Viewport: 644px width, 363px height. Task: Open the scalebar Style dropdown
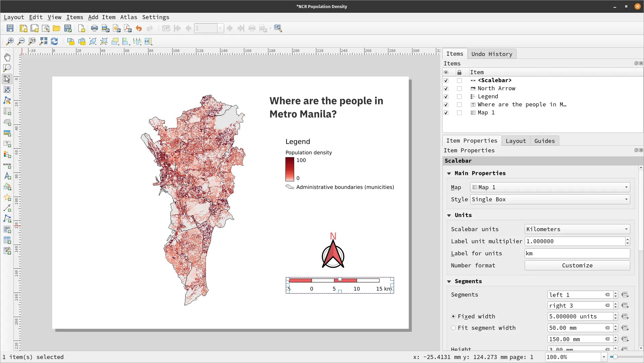550,199
